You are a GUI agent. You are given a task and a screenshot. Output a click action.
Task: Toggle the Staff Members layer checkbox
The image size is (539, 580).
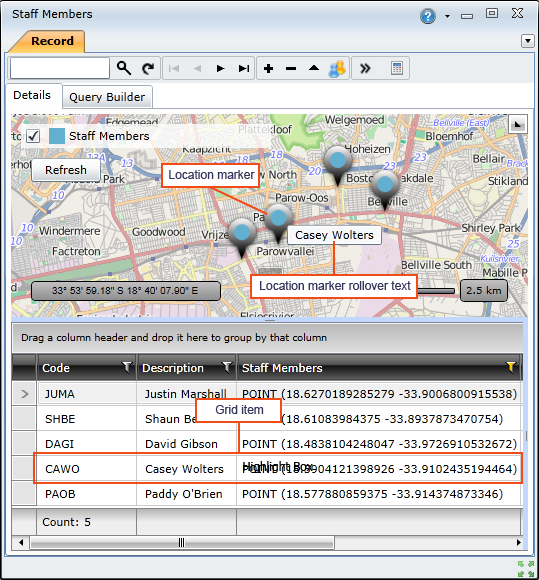point(33,136)
